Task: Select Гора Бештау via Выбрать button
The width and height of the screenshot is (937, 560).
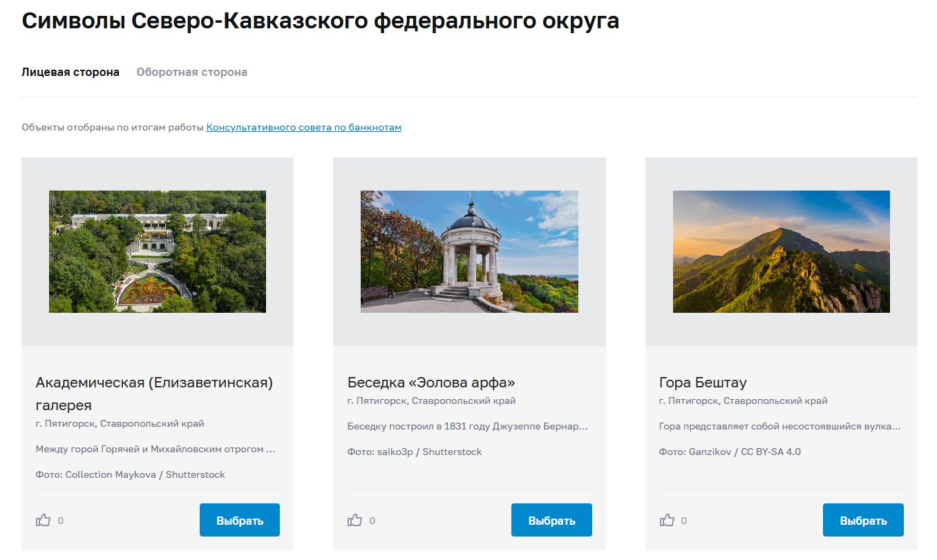Action: pyautogui.click(x=863, y=521)
